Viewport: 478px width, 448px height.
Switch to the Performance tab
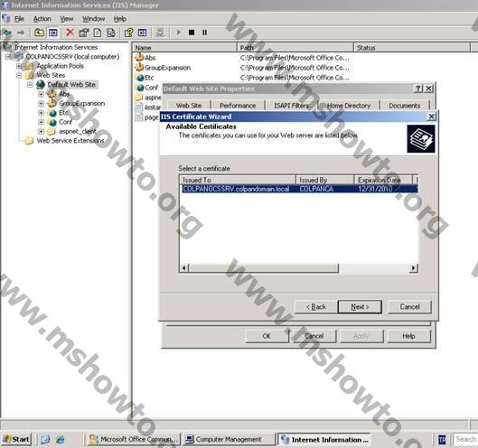pyautogui.click(x=238, y=106)
